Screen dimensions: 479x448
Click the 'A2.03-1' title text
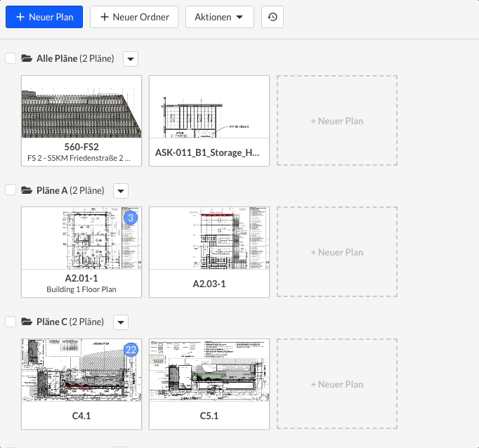pos(209,284)
